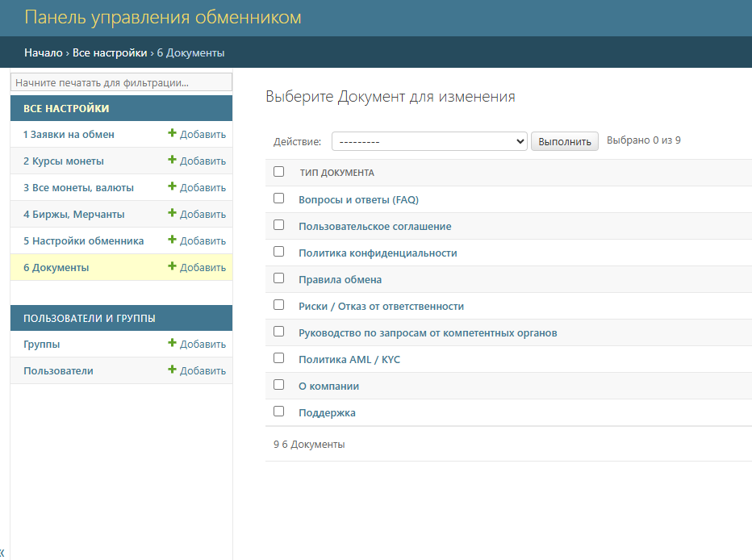Image resolution: width=752 pixels, height=560 pixels.
Task: Check the box for Вопросы и ответы (FAQ)
Action: (279, 199)
